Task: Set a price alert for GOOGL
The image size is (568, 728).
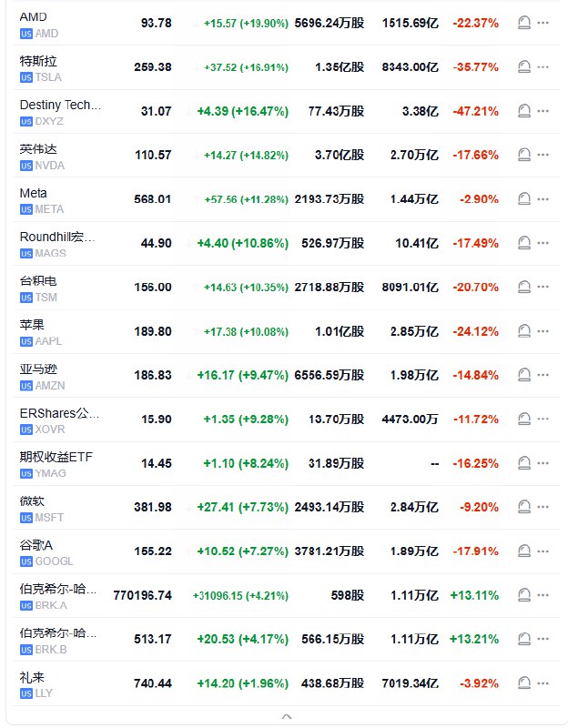Action: click(524, 551)
